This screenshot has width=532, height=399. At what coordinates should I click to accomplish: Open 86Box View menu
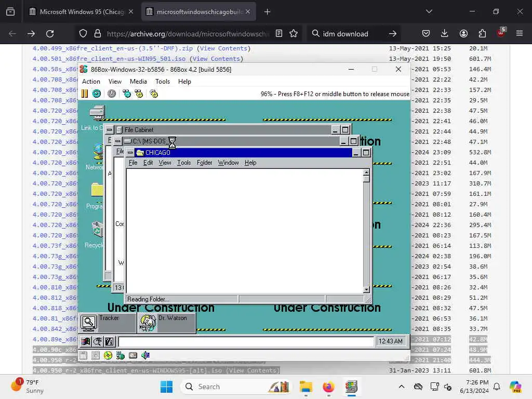point(115,82)
